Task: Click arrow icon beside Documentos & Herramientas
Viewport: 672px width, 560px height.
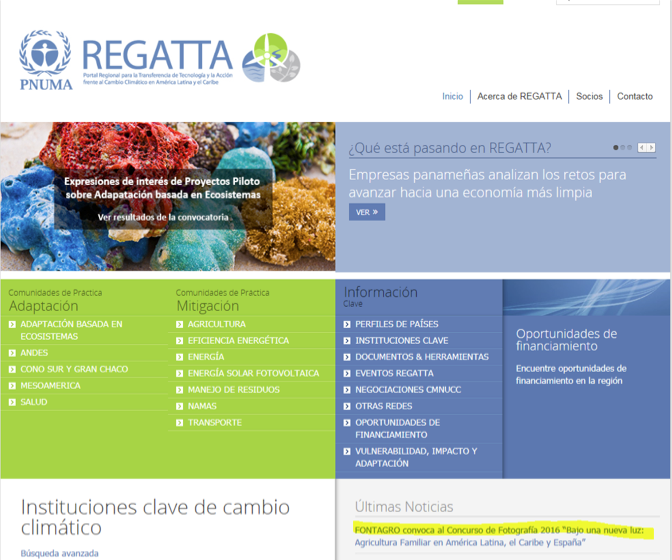Action: [x=347, y=357]
